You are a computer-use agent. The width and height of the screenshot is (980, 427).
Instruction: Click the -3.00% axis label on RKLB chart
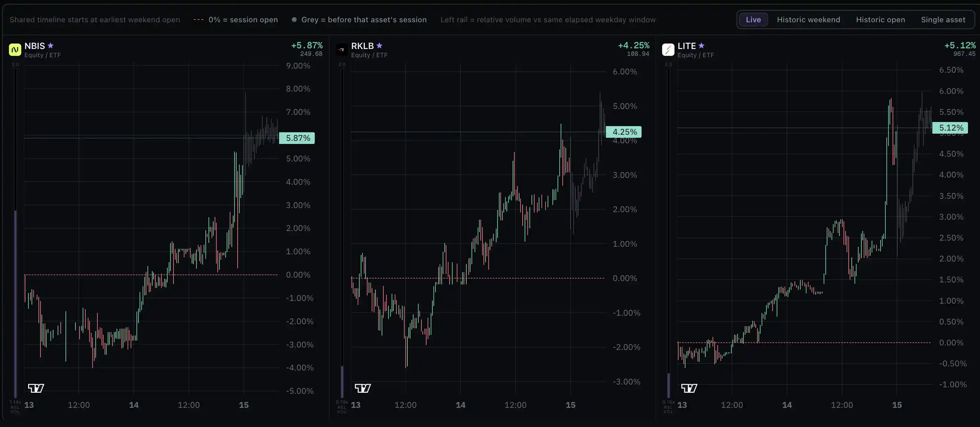click(626, 382)
